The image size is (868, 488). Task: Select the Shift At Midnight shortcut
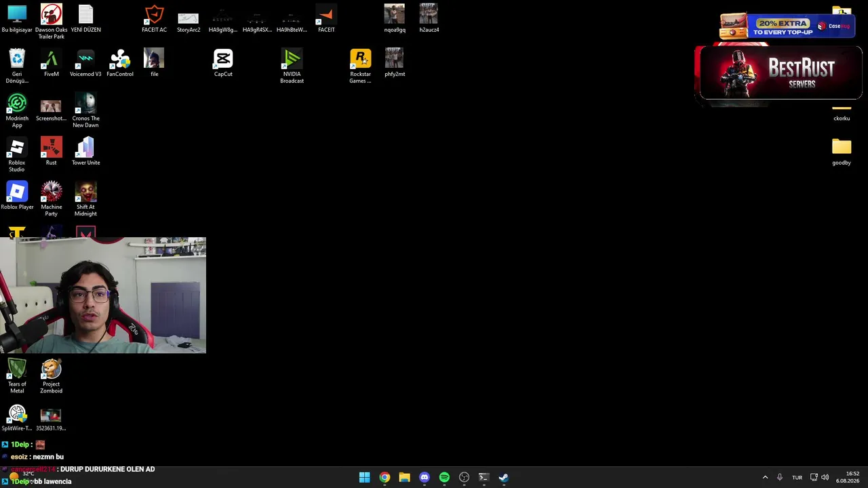85,199
